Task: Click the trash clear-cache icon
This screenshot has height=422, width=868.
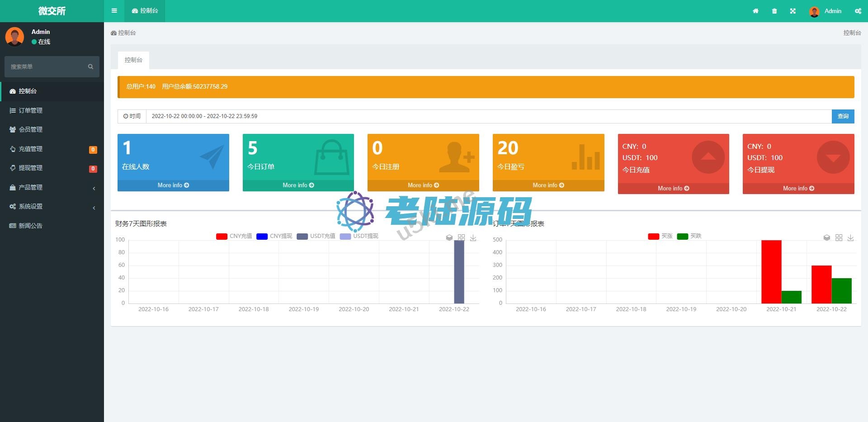Action: pyautogui.click(x=774, y=11)
